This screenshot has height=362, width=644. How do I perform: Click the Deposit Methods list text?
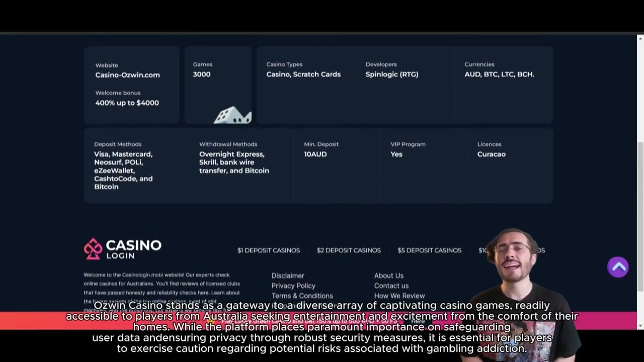click(x=123, y=170)
